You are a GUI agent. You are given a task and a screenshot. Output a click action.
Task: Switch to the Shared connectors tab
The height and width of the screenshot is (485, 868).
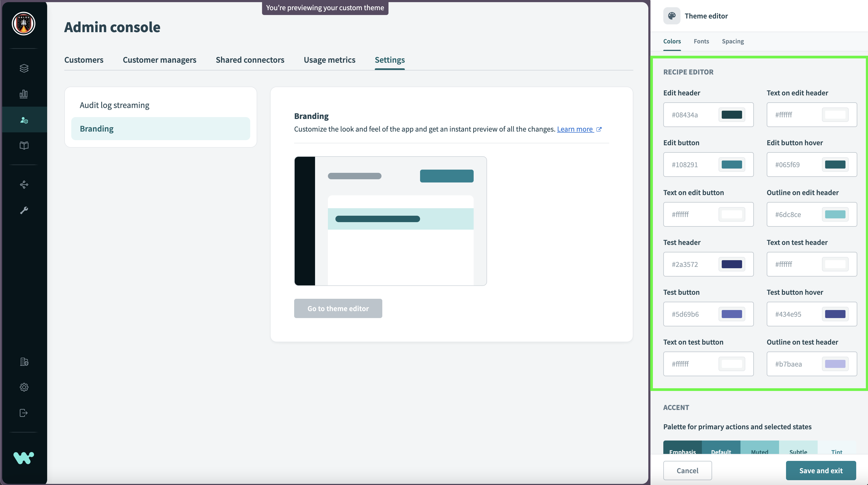pyautogui.click(x=250, y=60)
